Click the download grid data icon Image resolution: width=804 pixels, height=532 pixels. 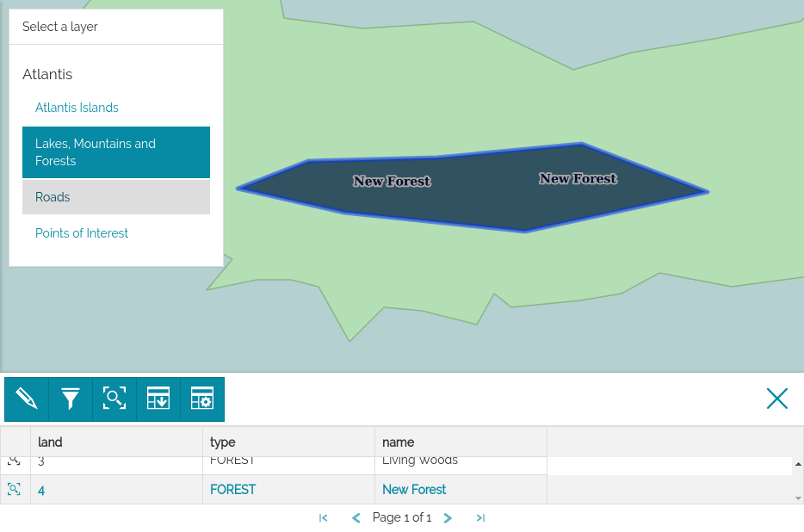point(158,399)
